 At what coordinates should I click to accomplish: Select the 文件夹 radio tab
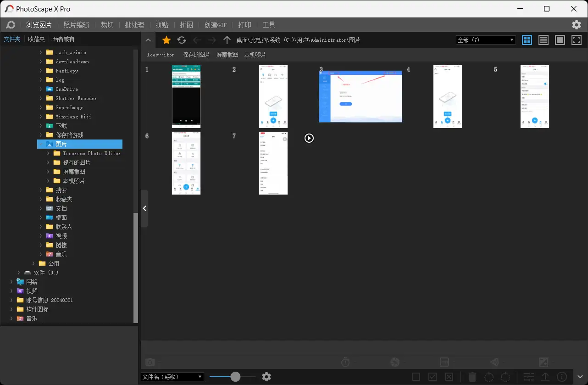coord(12,39)
